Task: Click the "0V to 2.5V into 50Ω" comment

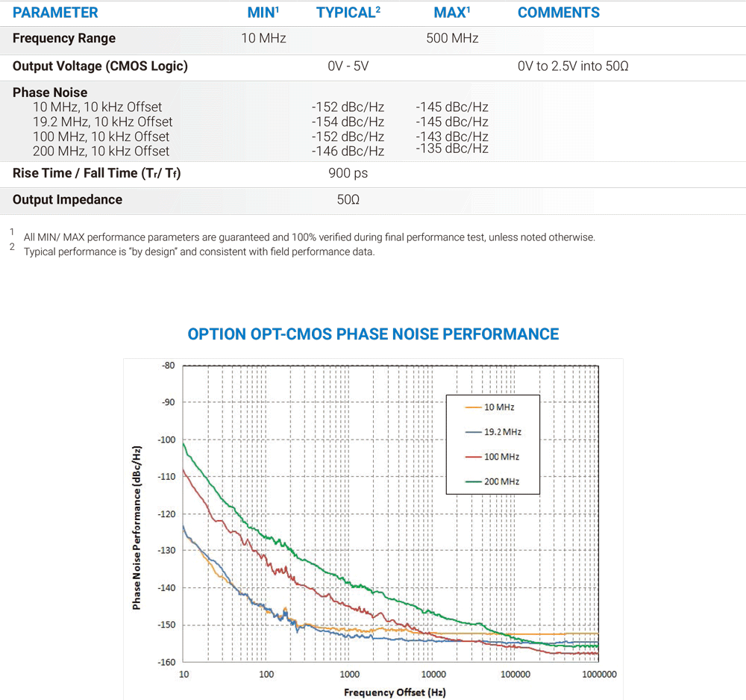Action: 573,66
